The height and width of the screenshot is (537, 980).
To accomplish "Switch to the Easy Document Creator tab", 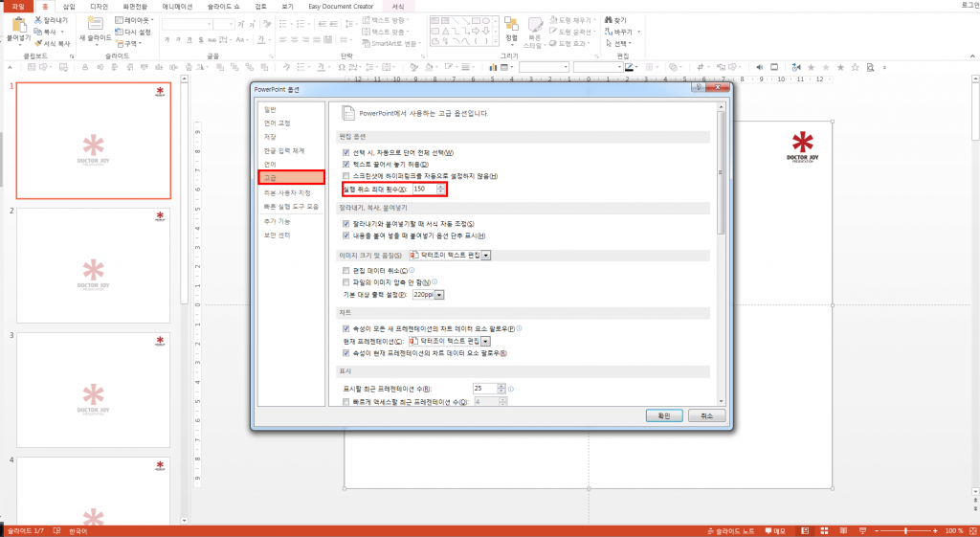I will (342, 7).
